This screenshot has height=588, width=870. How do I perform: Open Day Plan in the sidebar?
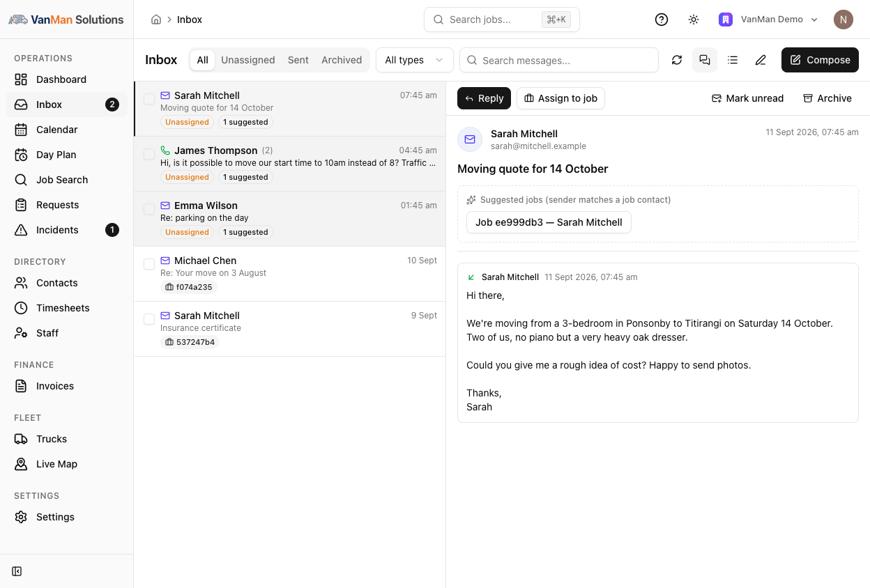click(66, 155)
